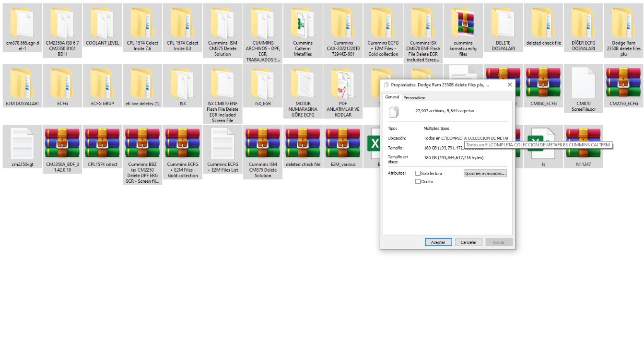Open the General tab in properties

392,97
